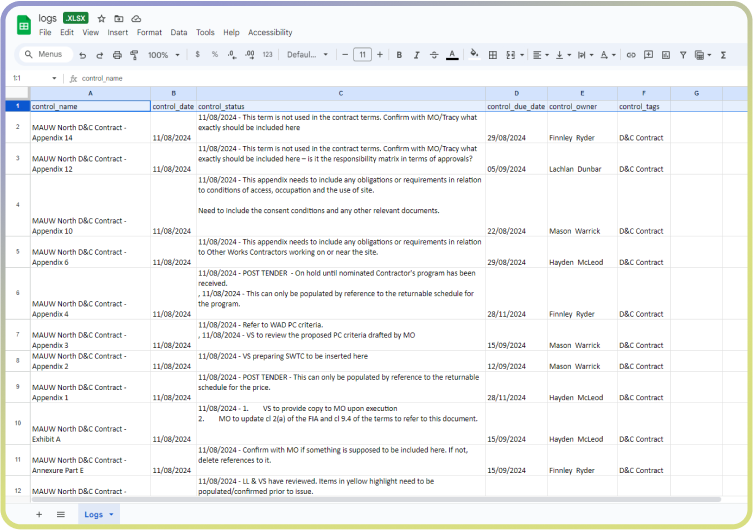Insert a chart using the chart icon
The width and height of the screenshot is (753, 530).
tap(667, 55)
